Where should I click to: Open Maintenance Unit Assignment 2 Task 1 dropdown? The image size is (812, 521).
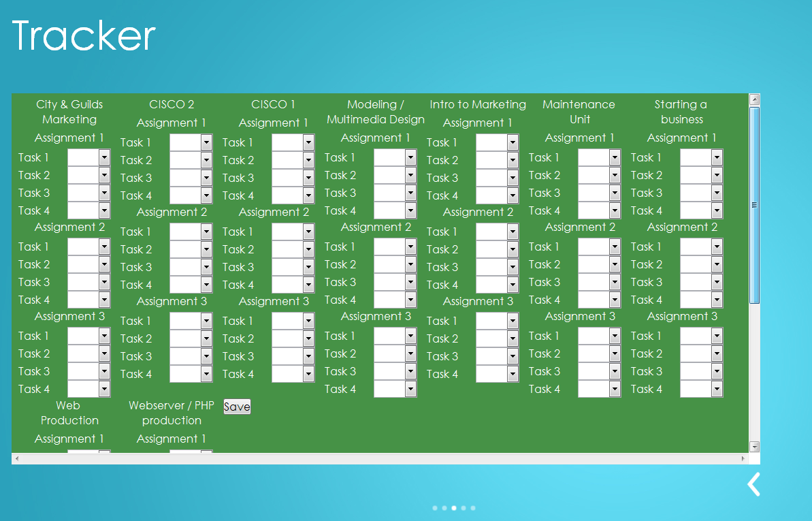pyautogui.click(x=599, y=247)
